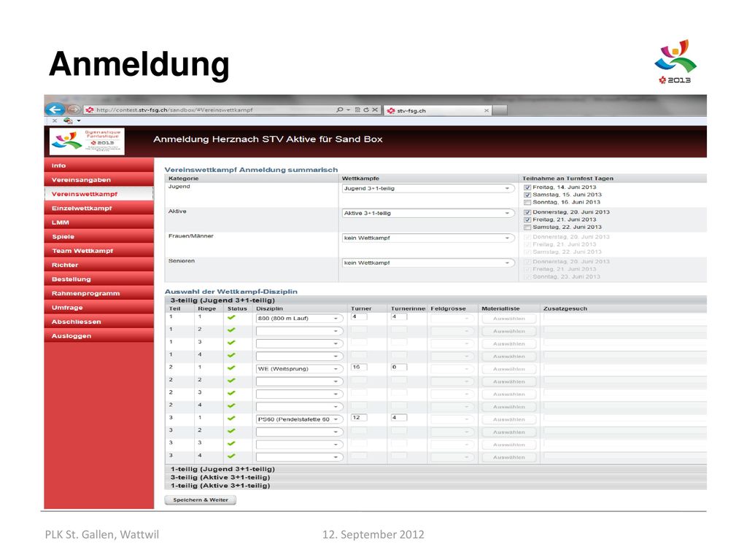Screen dimensions: 747x560
Task: Expand the 1-teilig (Jugend 3+1-teilig) section
Action: click(436, 469)
